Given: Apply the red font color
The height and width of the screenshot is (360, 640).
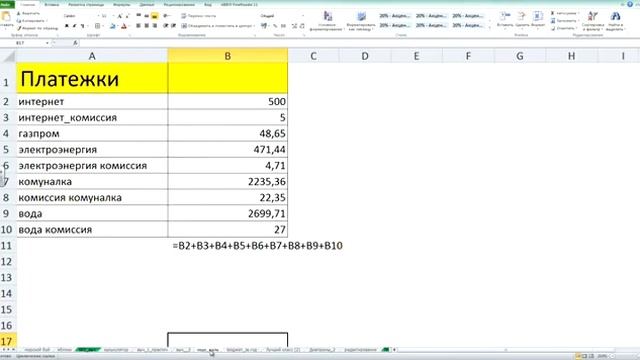Looking at the screenshot, I should coord(124,26).
